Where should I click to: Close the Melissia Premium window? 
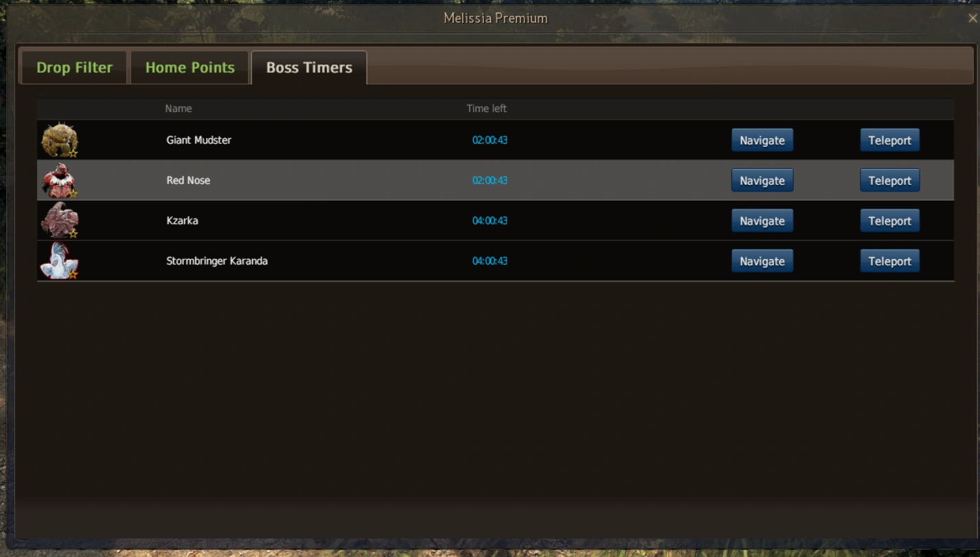click(x=972, y=19)
